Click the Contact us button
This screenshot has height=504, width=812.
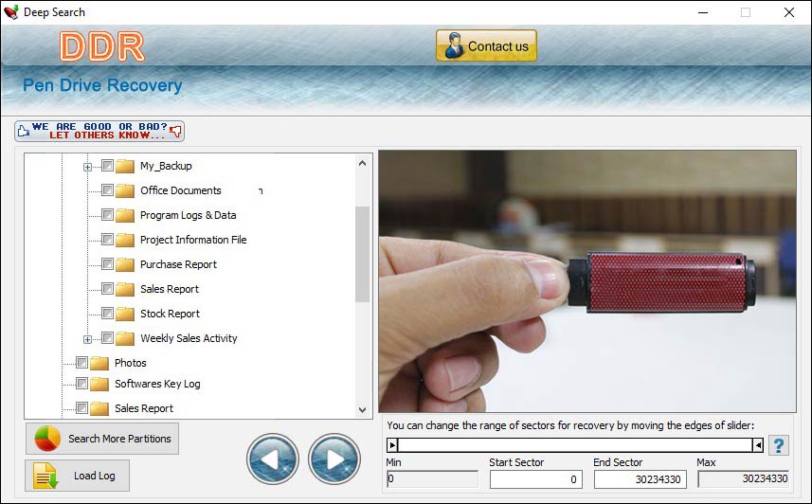pos(486,45)
